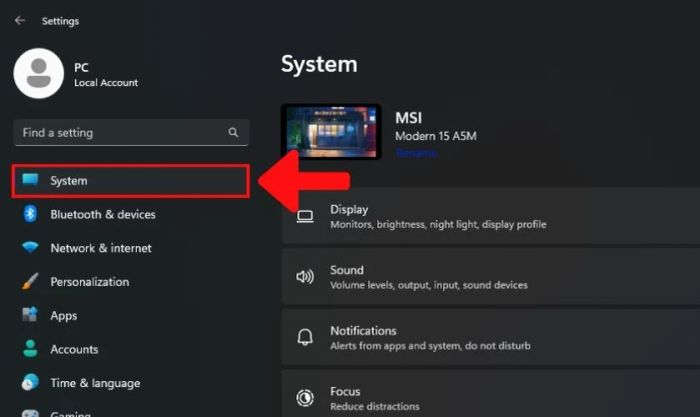Click the 'Reduce distractions' description

tap(375, 406)
